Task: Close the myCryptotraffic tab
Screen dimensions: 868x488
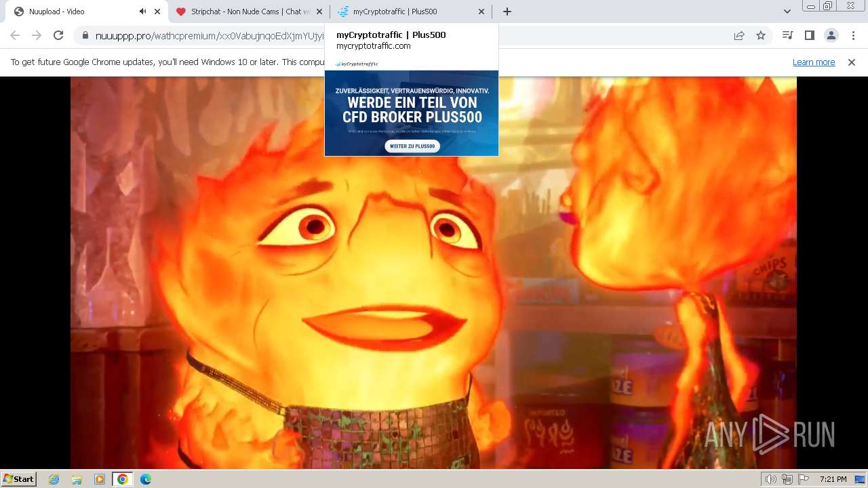Action: pos(481,12)
